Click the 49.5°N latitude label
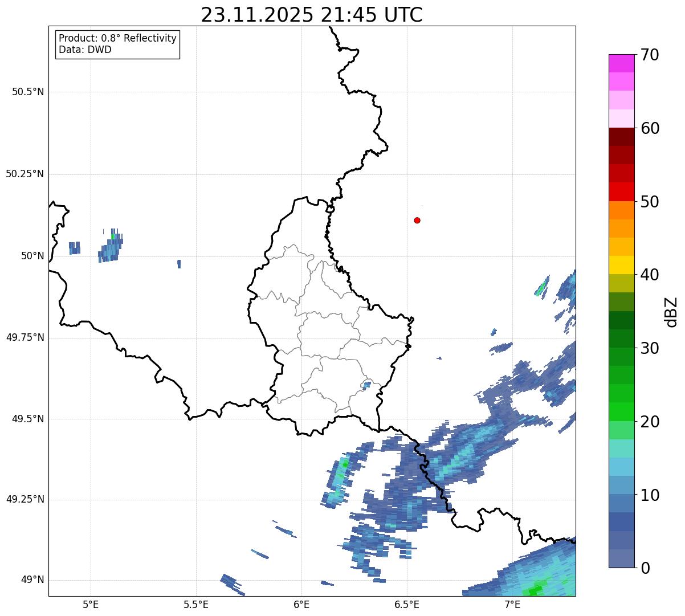Image resolution: width=685 pixels, height=616 pixels. click(28, 419)
